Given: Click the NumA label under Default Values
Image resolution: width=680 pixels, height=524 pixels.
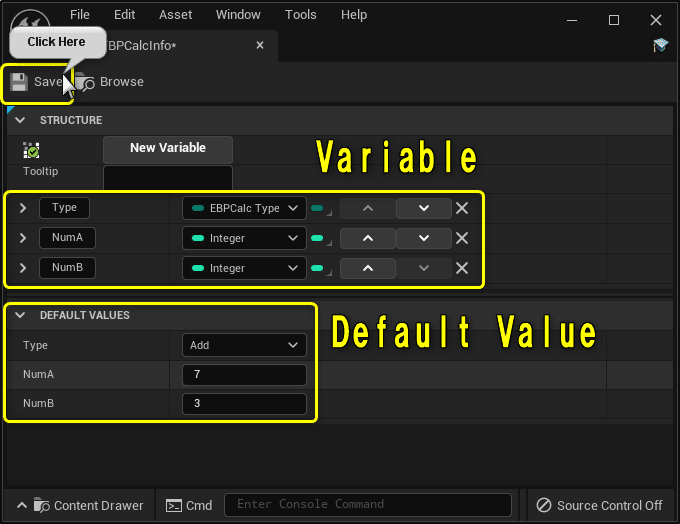Looking at the screenshot, I should click(x=38, y=374).
